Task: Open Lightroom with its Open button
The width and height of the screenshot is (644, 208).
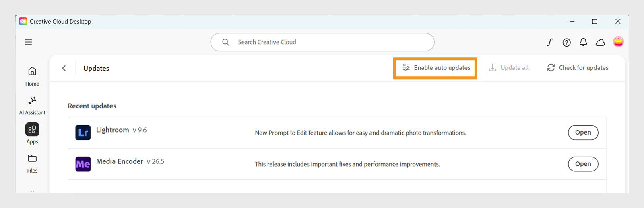Action: click(x=583, y=133)
